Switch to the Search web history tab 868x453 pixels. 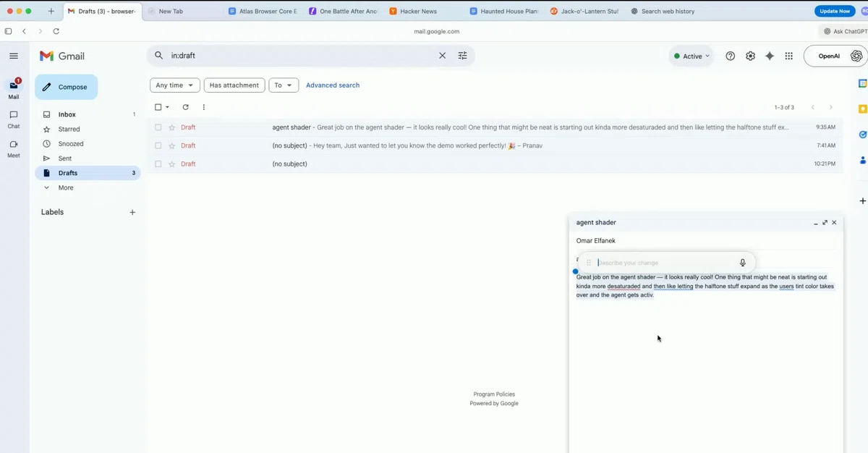tap(668, 12)
